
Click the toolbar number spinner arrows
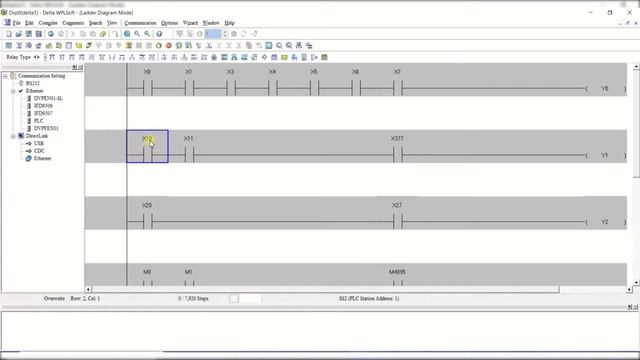click(x=224, y=34)
